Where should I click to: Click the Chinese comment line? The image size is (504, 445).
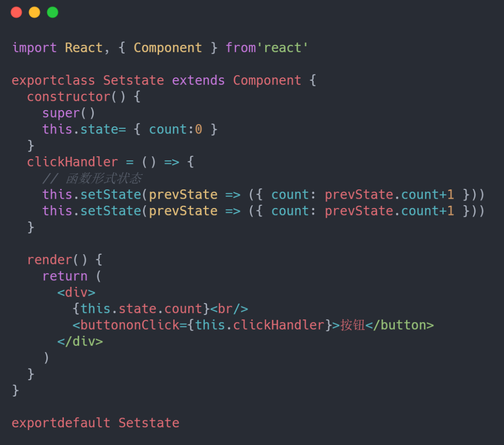(x=92, y=178)
